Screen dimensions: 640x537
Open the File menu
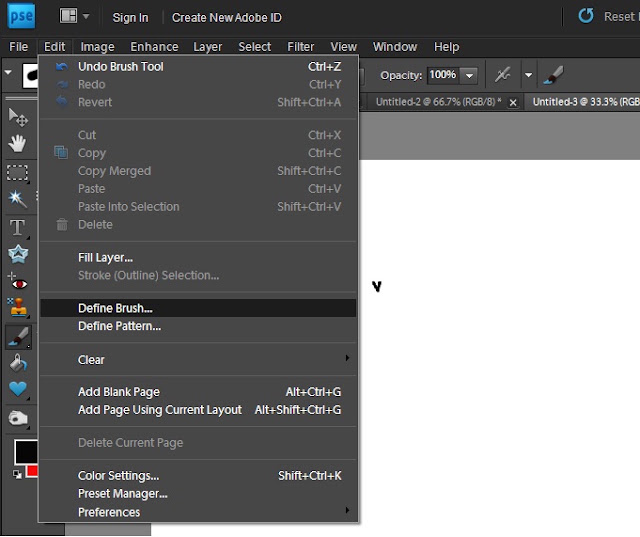pos(18,47)
